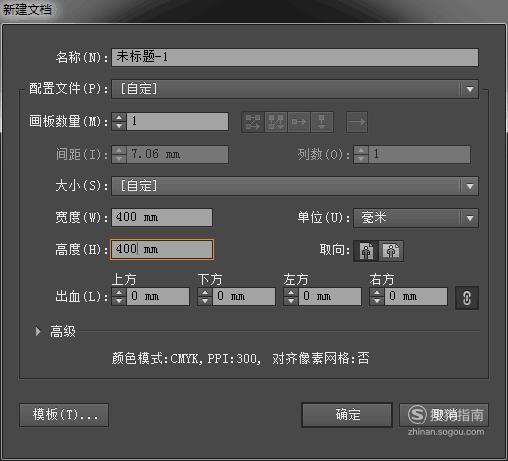
Task: Click the 下方 bleed value field
Action: point(244,297)
